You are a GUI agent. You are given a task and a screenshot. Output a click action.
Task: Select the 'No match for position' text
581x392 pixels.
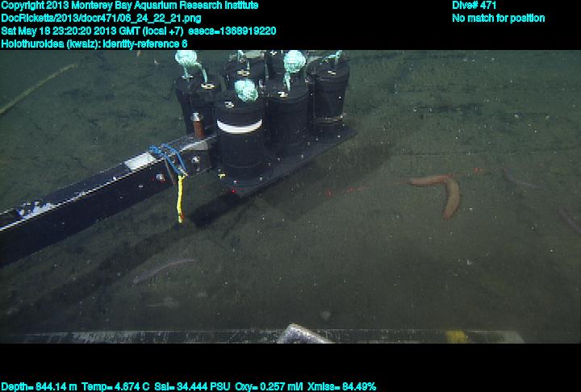498,19
